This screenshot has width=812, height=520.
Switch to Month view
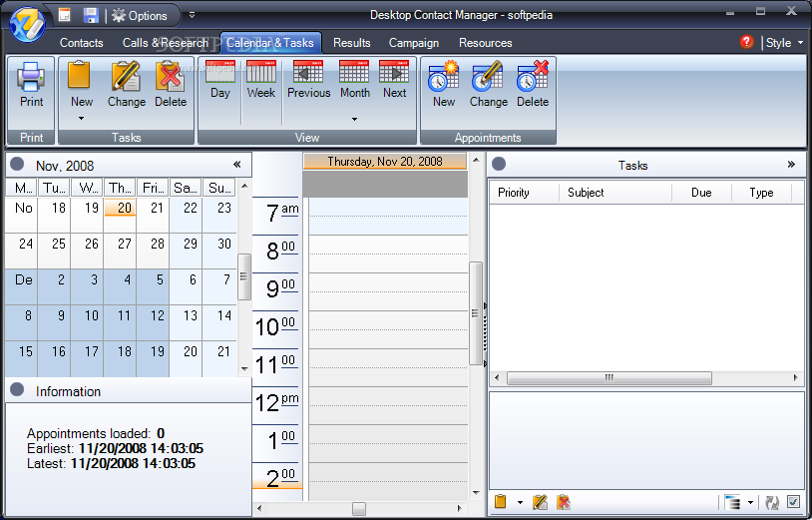pos(354,72)
